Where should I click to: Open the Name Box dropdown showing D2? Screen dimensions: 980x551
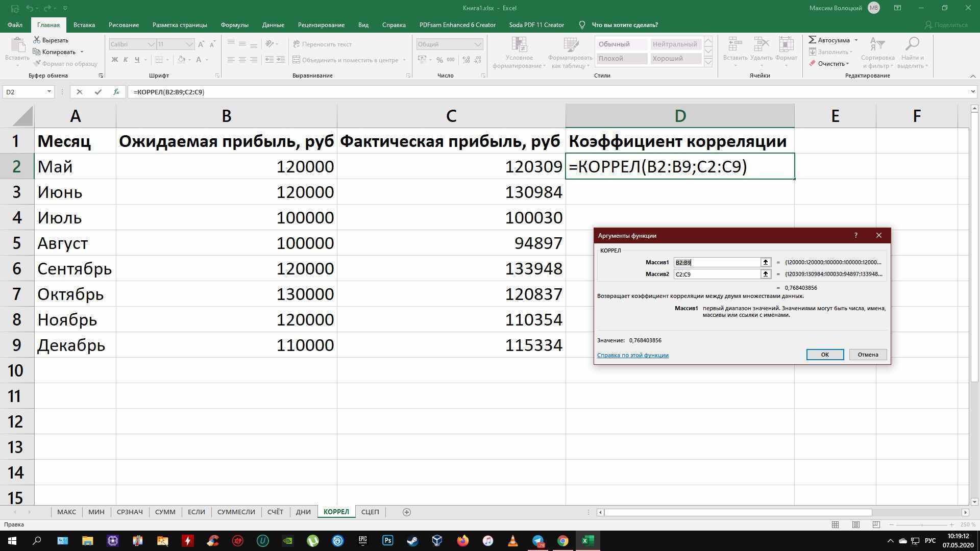(49, 92)
